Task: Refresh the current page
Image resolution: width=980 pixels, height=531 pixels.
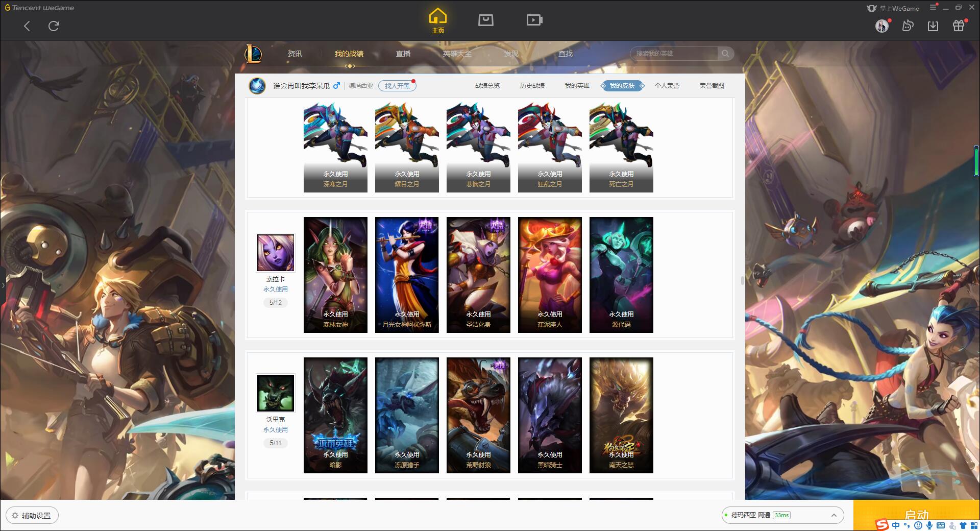Action: [x=54, y=26]
